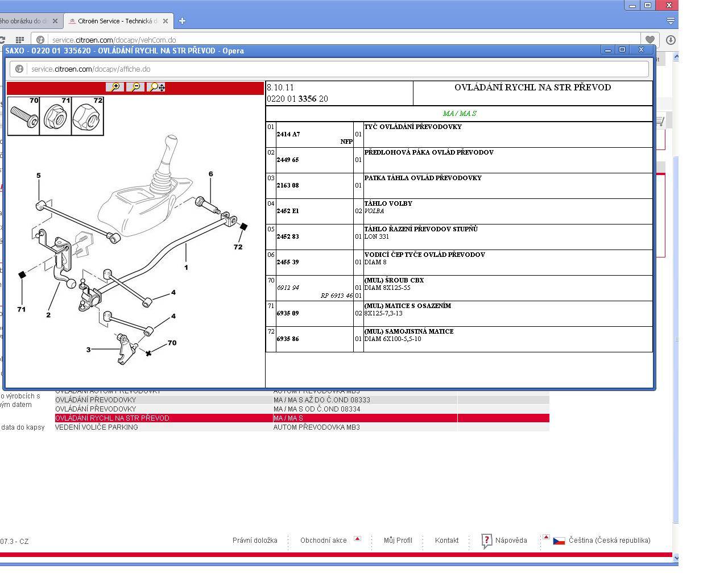Screen dimensions: 728x582
Task: Close the SAXO popup window
Action: coord(641,50)
